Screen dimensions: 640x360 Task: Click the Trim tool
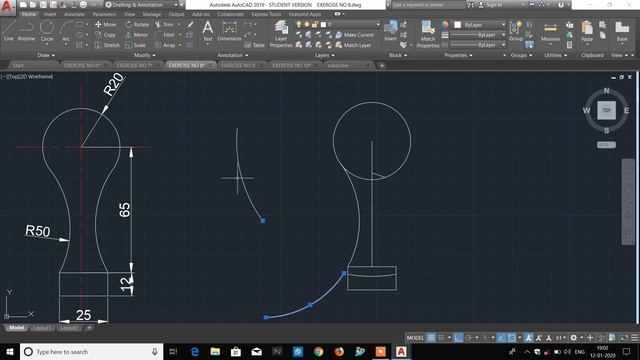pyautogui.click(x=164, y=24)
